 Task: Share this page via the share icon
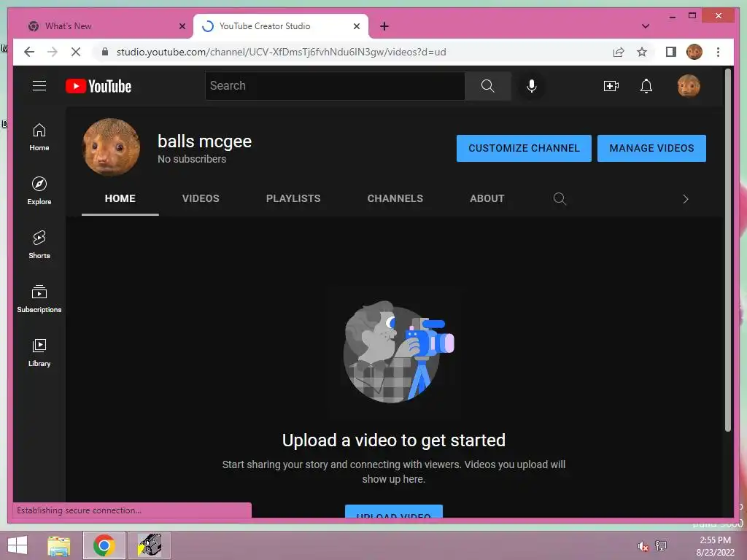point(619,52)
